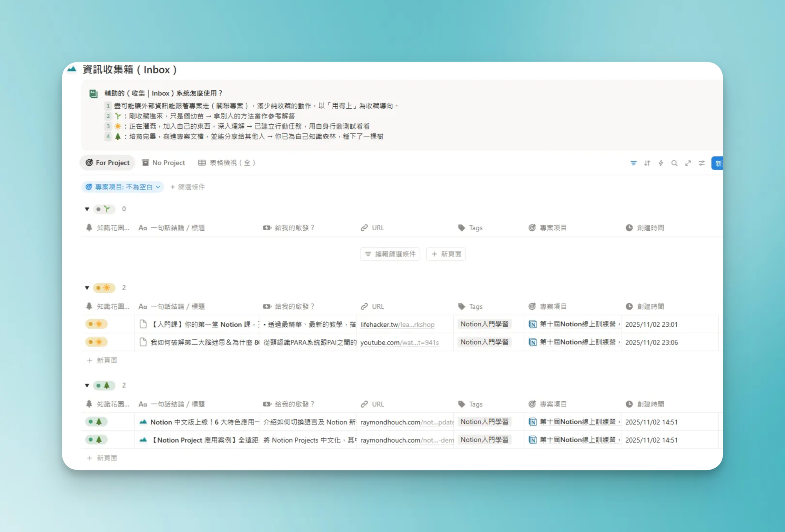Open the lifehacker.tw URL link
Viewport: 785px width, 532px height.
pyautogui.click(x=397, y=324)
